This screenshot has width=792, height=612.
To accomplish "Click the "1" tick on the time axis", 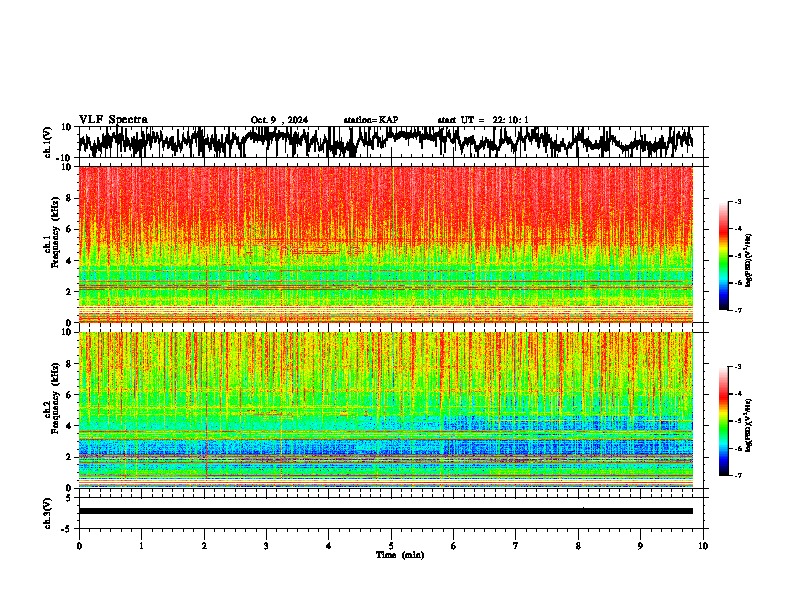I will [141, 546].
